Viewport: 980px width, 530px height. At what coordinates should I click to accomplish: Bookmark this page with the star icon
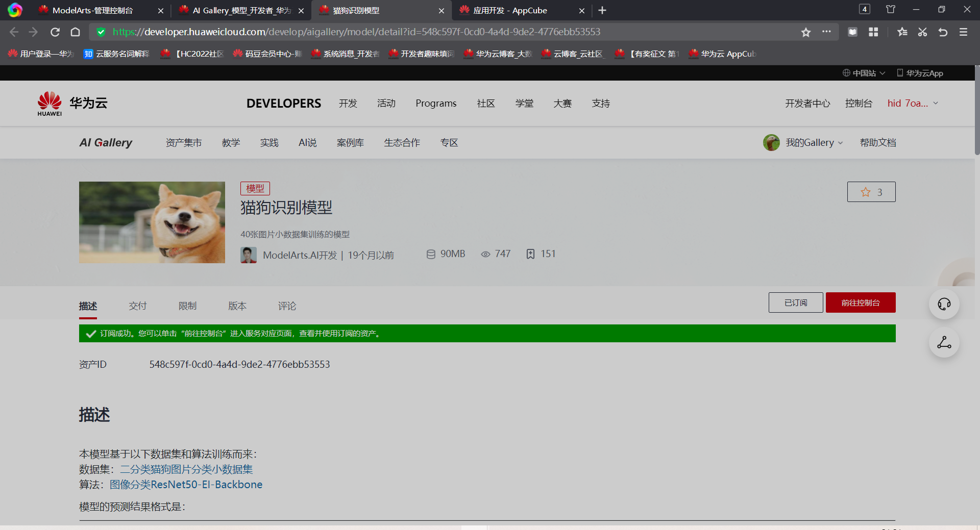[x=806, y=32]
